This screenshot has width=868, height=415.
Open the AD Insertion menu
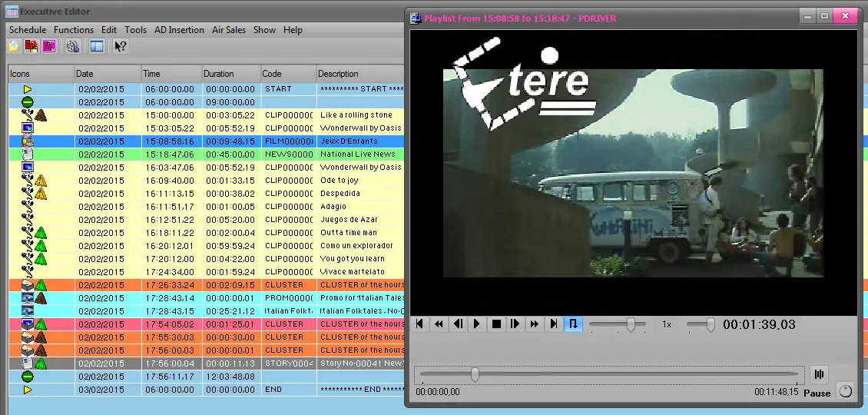point(179,30)
